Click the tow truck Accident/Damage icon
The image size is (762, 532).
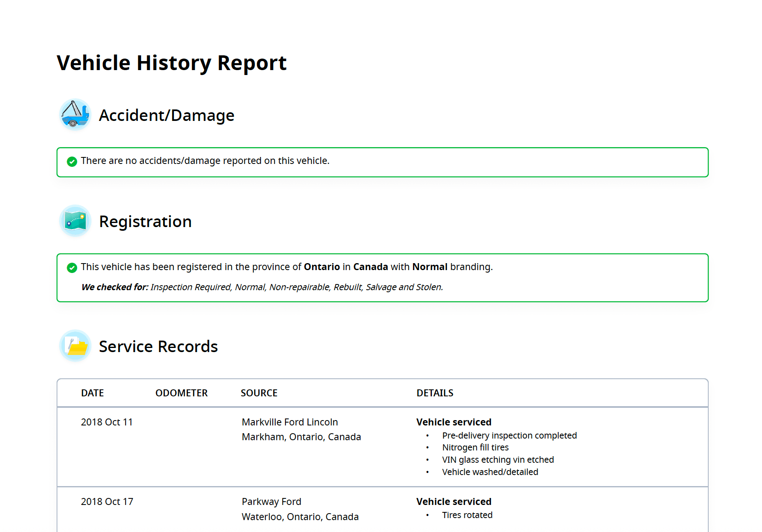[x=75, y=115]
